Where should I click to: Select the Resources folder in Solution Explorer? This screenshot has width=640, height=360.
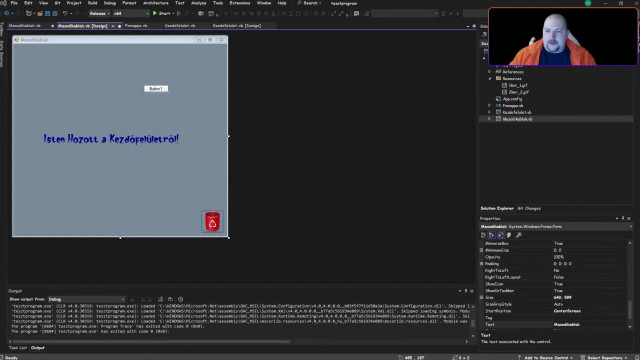[512, 78]
